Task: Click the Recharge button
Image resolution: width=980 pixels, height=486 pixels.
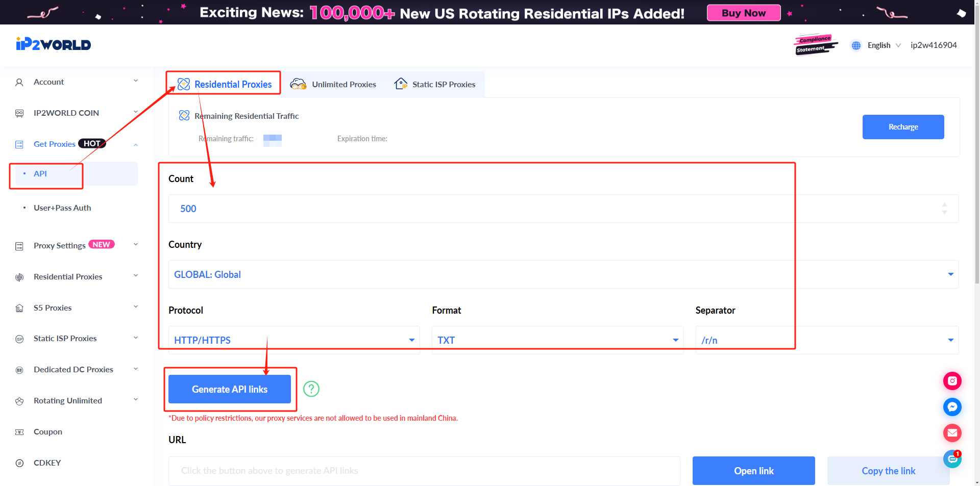Action: point(903,127)
